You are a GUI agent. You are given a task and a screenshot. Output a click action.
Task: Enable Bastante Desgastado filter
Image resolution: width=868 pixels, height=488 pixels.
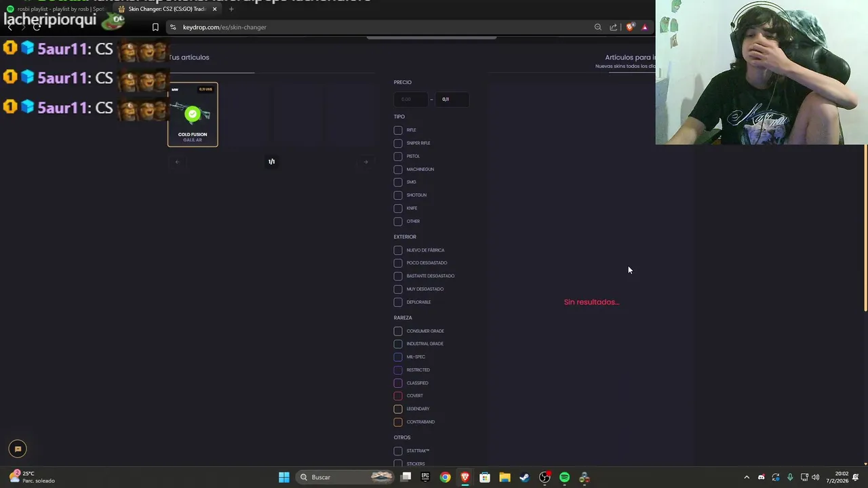[398, 276]
